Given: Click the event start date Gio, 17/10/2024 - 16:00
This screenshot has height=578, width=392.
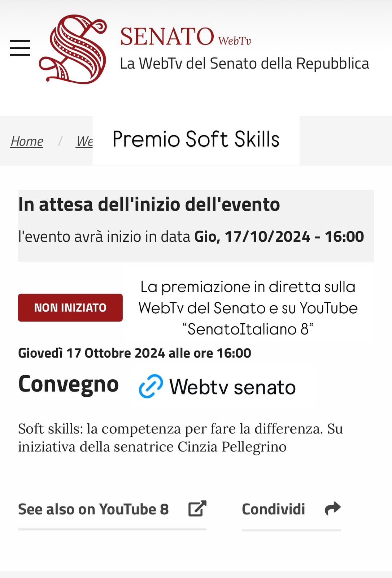Looking at the screenshot, I should tap(279, 237).
